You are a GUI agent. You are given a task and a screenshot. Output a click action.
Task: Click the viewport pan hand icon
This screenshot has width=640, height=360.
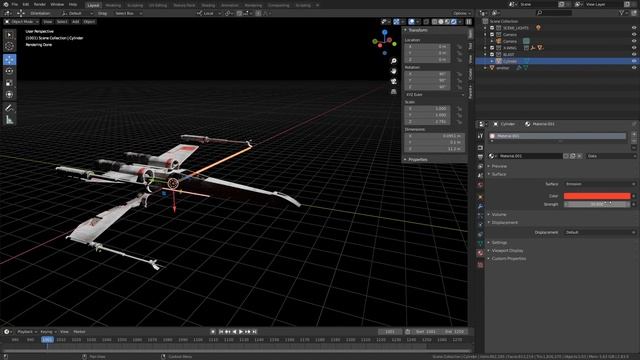[393, 71]
